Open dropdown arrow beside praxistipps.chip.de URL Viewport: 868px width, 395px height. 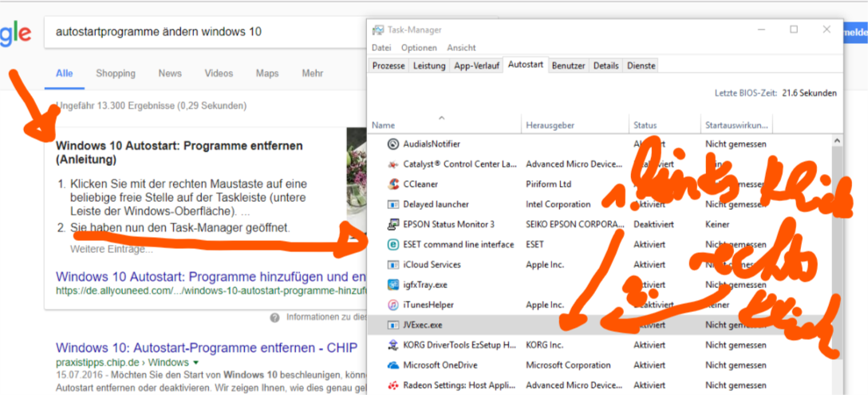(x=195, y=363)
